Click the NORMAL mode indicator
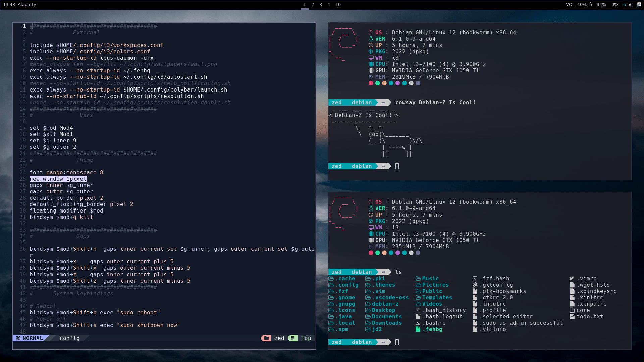 (x=33, y=338)
